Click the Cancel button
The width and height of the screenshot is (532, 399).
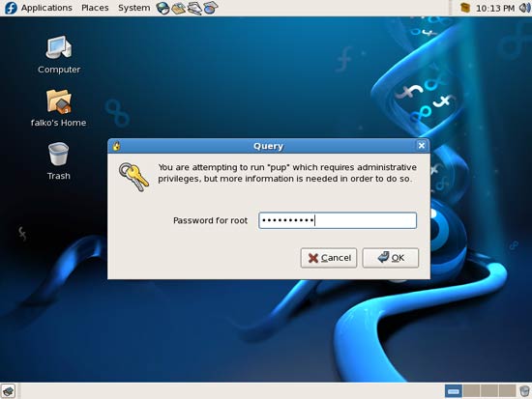[329, 258]
